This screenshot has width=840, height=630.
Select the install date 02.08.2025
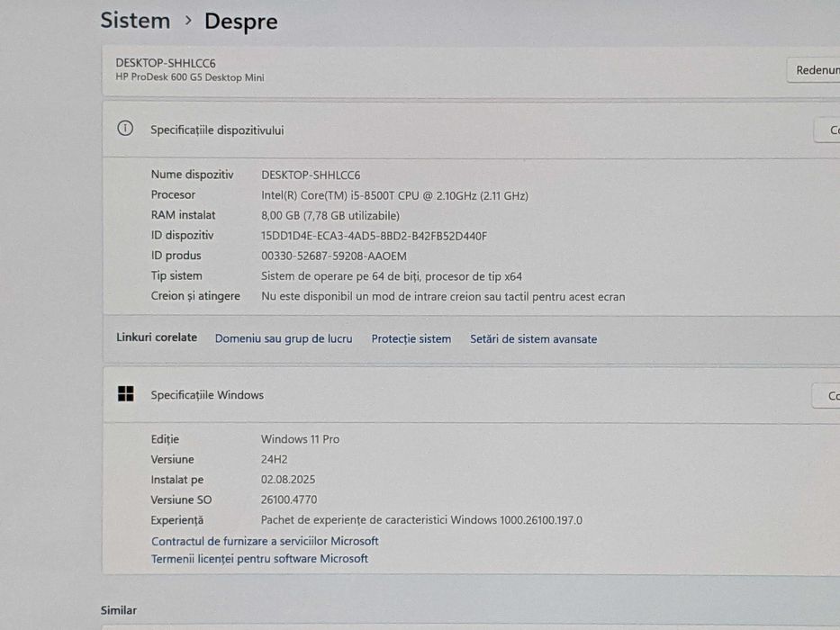288,480
